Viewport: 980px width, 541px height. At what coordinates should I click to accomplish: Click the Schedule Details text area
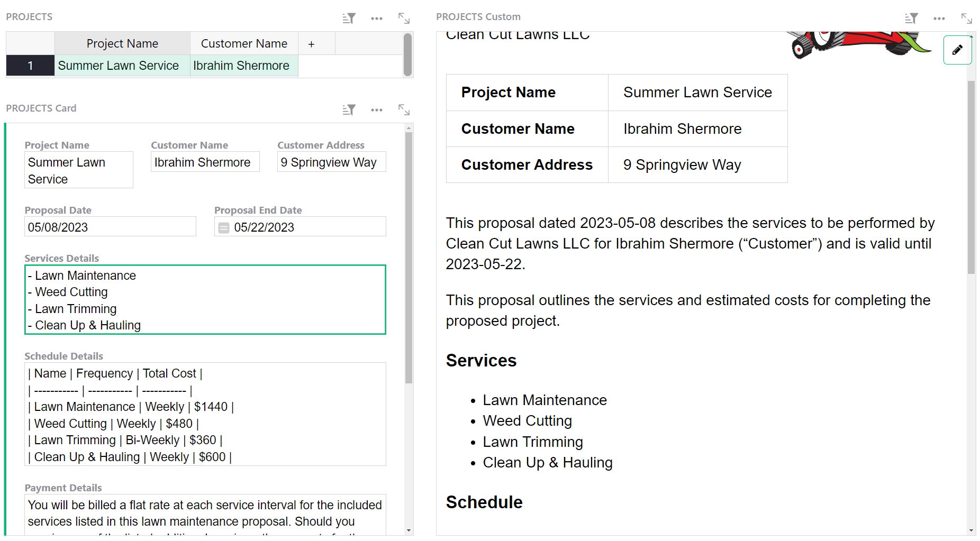[205, 415]
